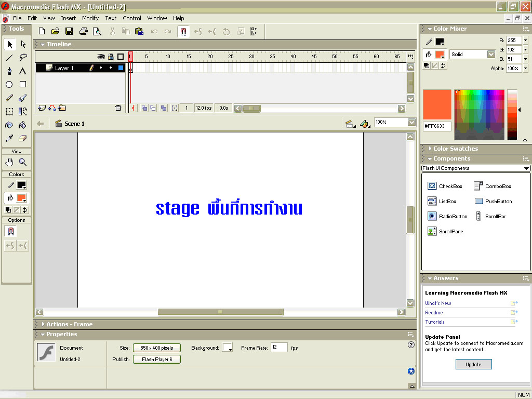Select the Arrow selection tool
This screenshot has height=399, width=532.
10,44
